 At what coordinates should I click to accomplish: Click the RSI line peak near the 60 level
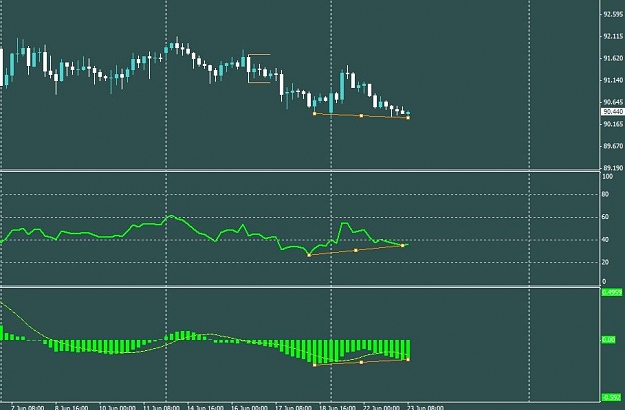[x=171, y=216]
